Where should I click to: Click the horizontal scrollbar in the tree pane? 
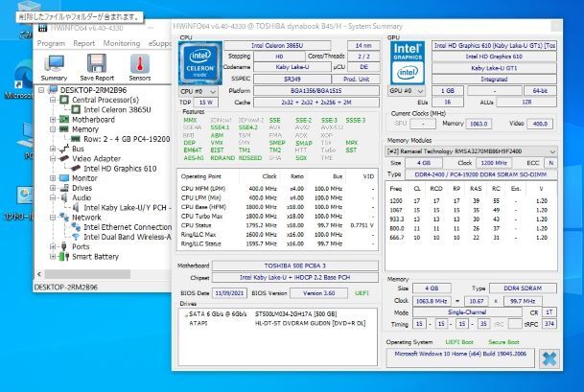coord(87,274)
